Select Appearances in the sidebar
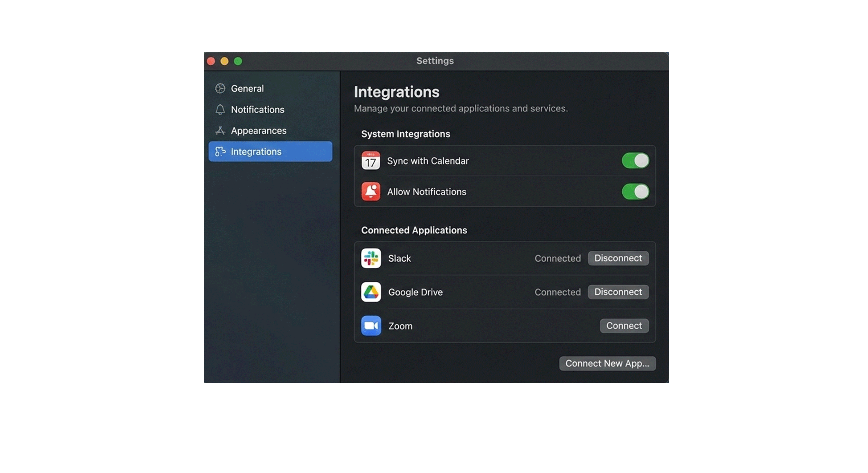The image size is (868, 473). coord(258,131)
